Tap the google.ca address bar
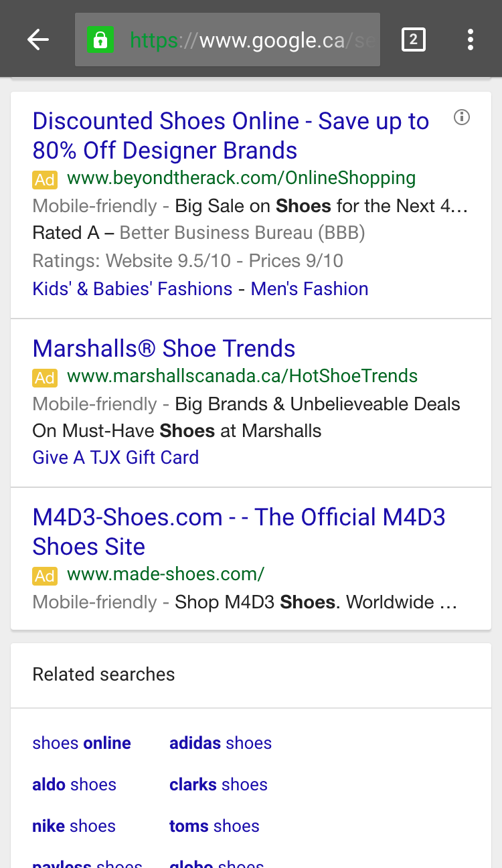 coord(254,40)
